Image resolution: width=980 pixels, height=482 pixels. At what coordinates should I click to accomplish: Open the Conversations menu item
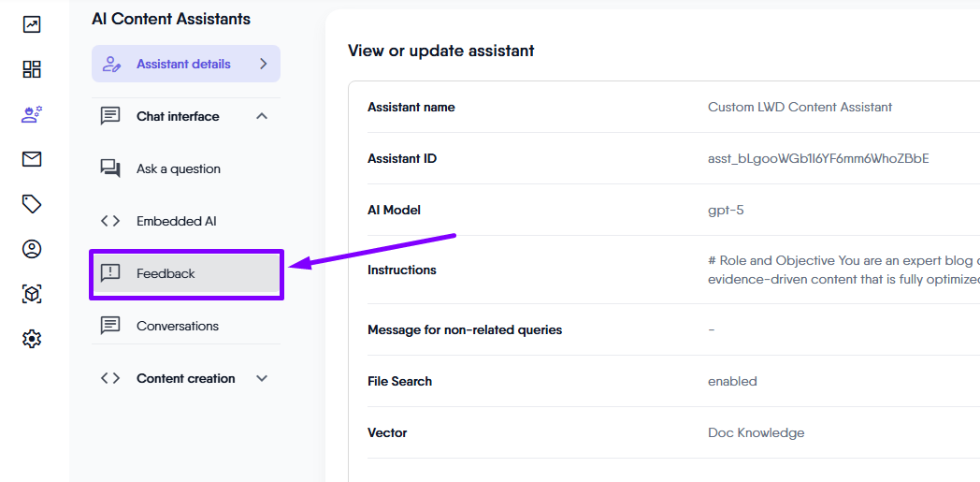177,326
